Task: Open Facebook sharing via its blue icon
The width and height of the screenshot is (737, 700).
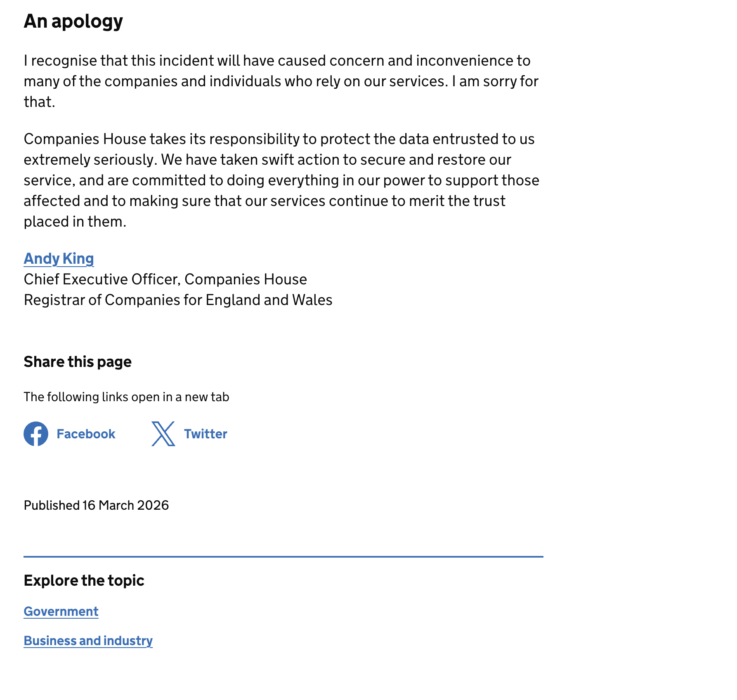Action: pyautogui.click(x=35, y=434)
